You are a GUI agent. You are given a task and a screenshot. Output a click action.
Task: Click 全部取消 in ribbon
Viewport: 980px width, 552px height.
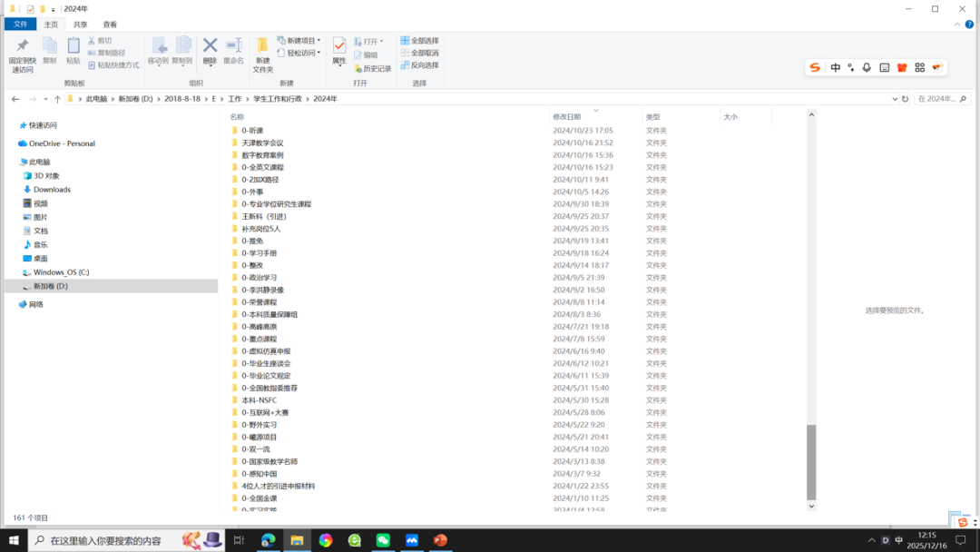pyautogui.click(x=419, y=54)
